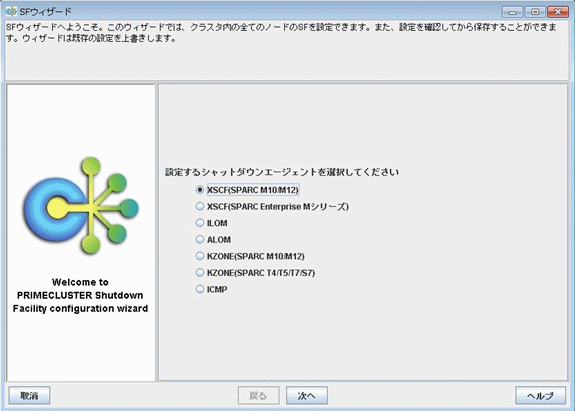Open help with the ヘルプ button
The height and width of the screenshot is (411, 575).
(540, 396)
